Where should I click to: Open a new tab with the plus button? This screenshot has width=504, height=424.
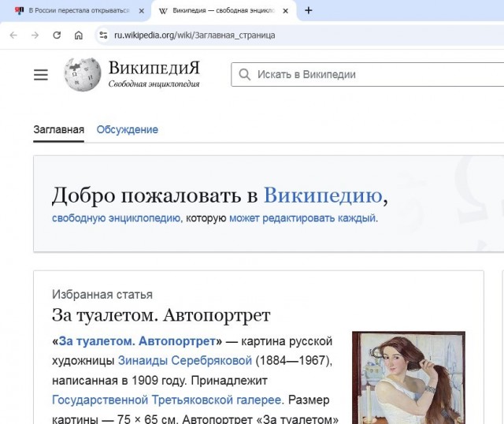click(308, 10)
